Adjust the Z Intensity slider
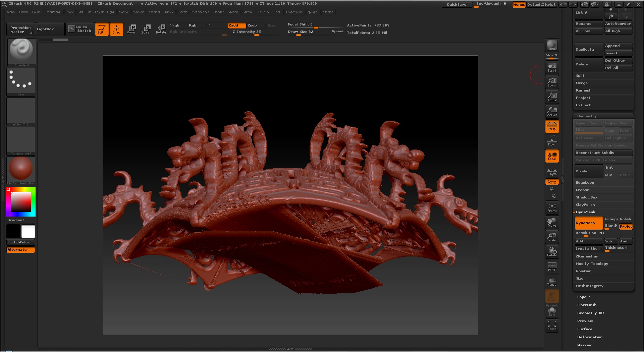644x352 pixels. pos(256,32)
